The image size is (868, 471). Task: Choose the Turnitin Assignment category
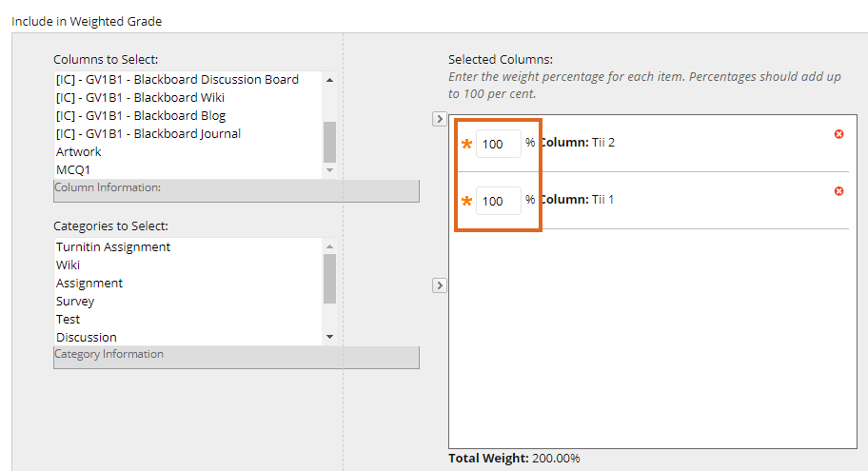tap(113, 246)
